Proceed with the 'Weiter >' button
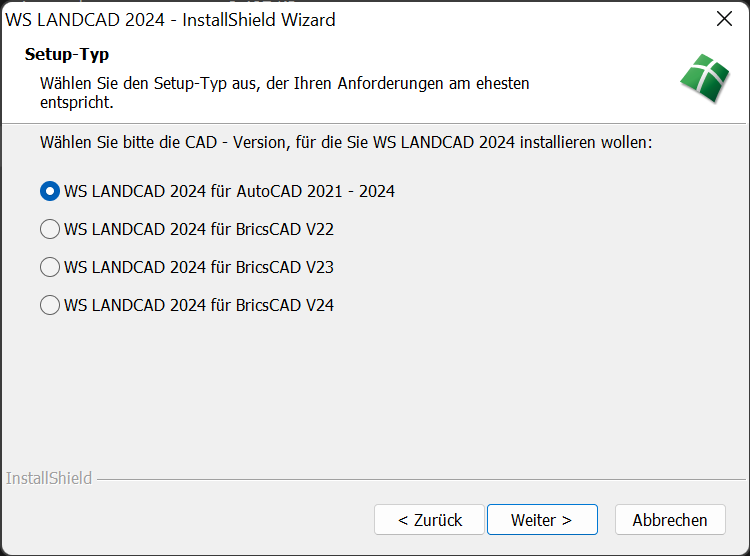The image size is (750, 556). [x=541, y=520]
